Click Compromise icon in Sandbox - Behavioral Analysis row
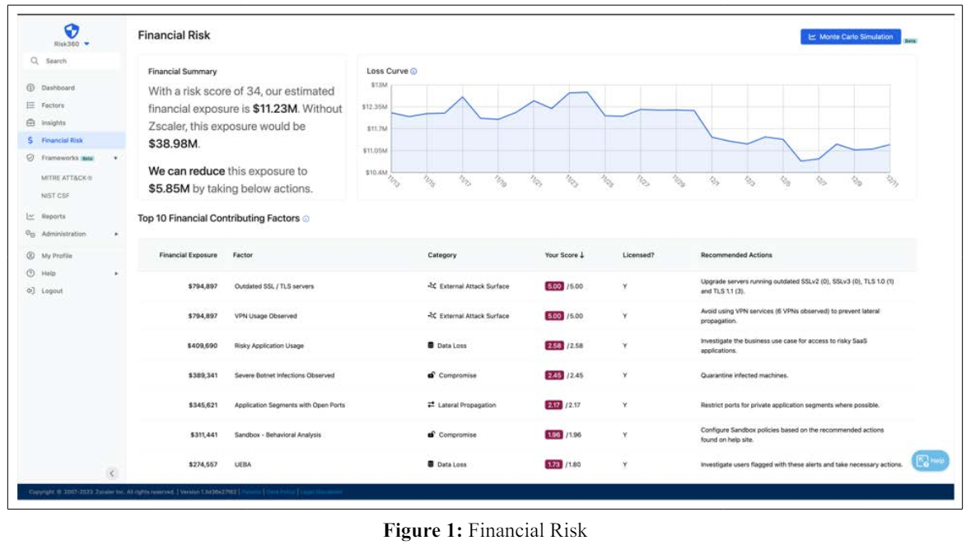This screenshot has width=980, height=545. coord(431,435)
